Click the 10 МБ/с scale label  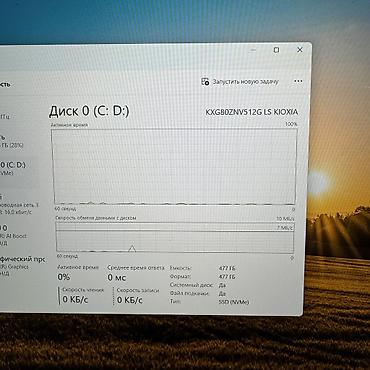coord(285,219)
